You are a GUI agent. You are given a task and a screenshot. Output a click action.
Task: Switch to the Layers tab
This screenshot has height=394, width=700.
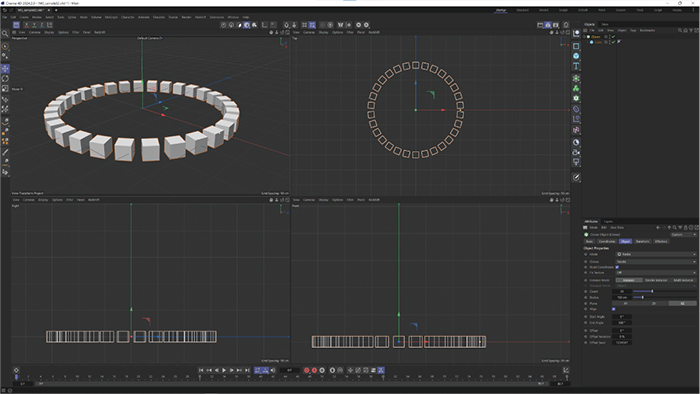[x=608, y=222]
